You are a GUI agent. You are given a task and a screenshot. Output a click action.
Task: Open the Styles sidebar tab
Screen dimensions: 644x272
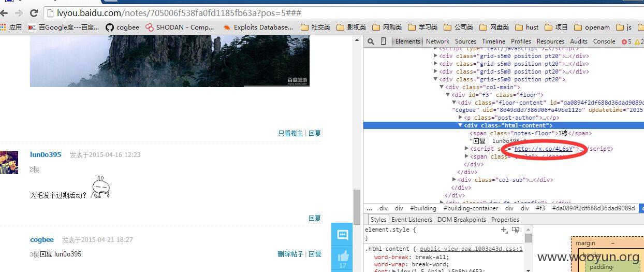378,220
